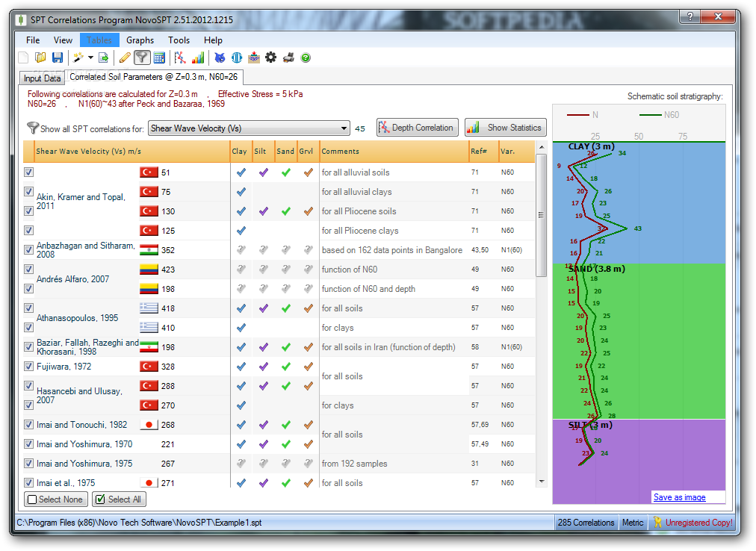Screen dimensions: 756x551
Task: Click the key icon in status bar
Action: point(657,522)
